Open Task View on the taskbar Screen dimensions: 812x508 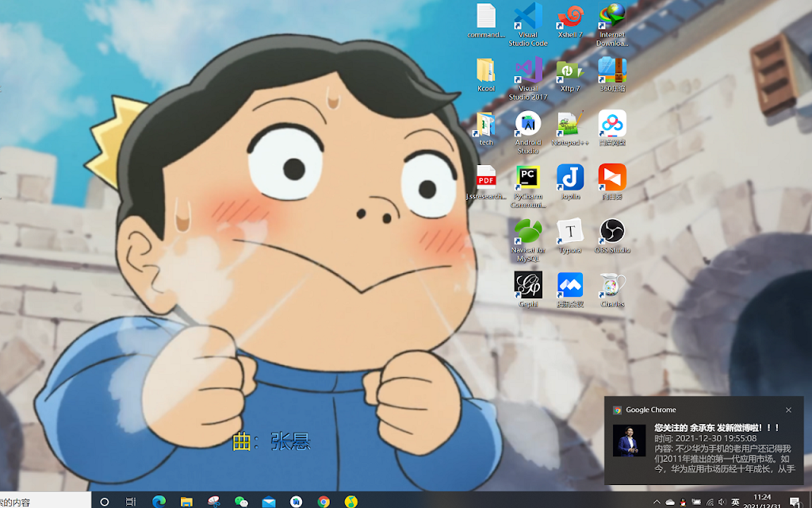click(x=131, y=502)
